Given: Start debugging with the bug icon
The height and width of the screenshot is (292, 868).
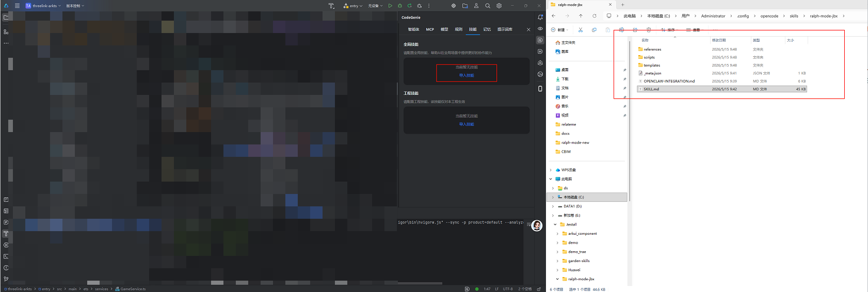Looking at the screenshot, I should click(400, 6).
